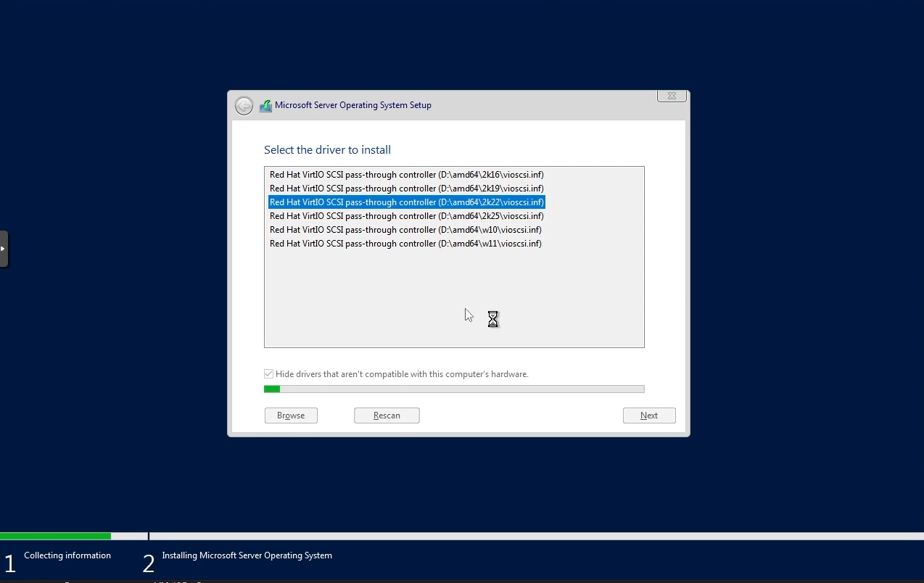The height and width of the screenshot is (583, 924).
Task: Click the Microsoft Server Operating System Setup icon
Action: (265, 105)
